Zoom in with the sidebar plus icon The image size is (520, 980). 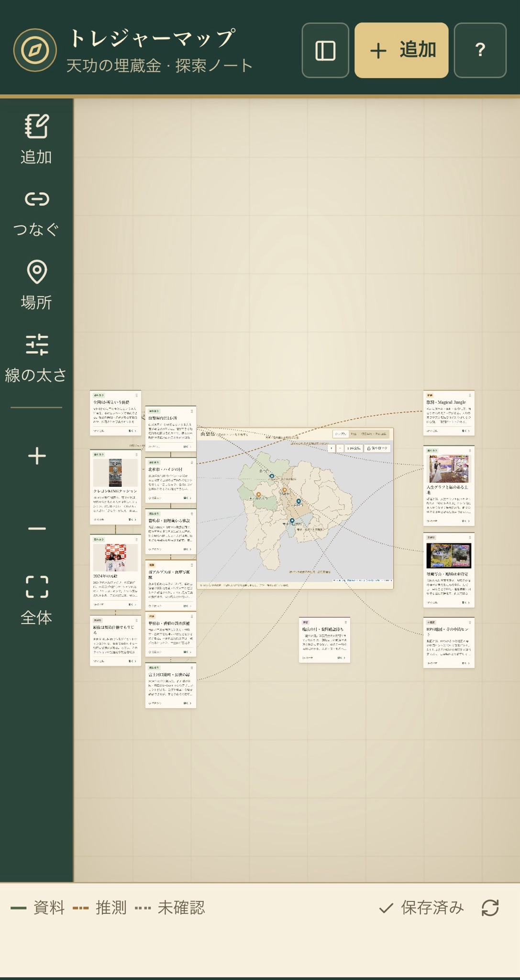[x=37, y=456]
